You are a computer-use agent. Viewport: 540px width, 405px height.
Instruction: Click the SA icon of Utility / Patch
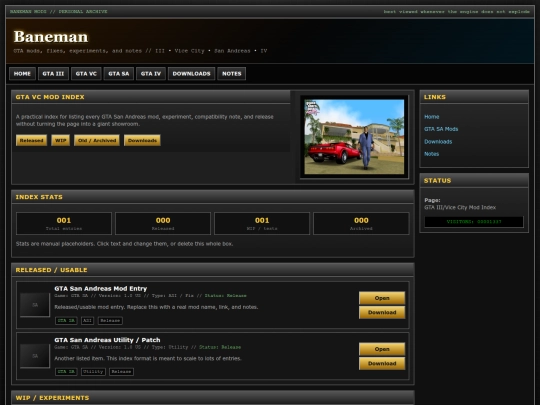click(x=35, y=356)
